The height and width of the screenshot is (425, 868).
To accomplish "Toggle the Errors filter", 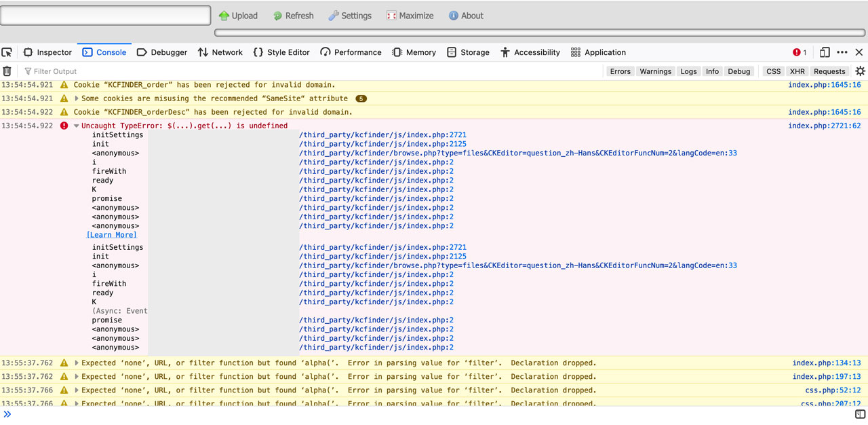I will coord(620,71).
